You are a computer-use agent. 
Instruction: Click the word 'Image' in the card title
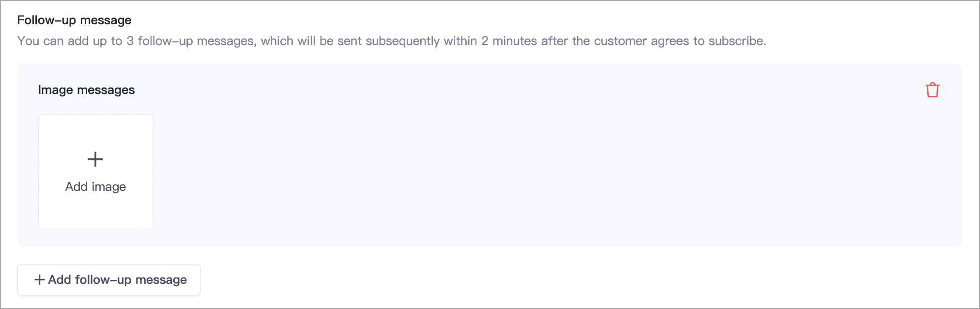pos(55,90)
